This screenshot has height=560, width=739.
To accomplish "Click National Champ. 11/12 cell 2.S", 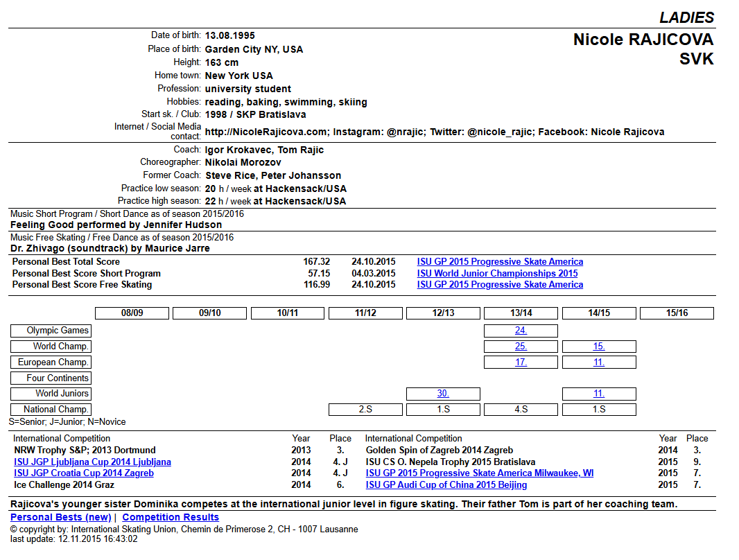I will 366,410.
